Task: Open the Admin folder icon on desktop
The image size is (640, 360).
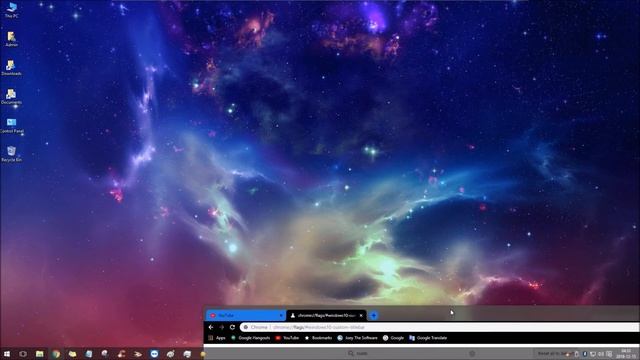Action: pos(11,39)
